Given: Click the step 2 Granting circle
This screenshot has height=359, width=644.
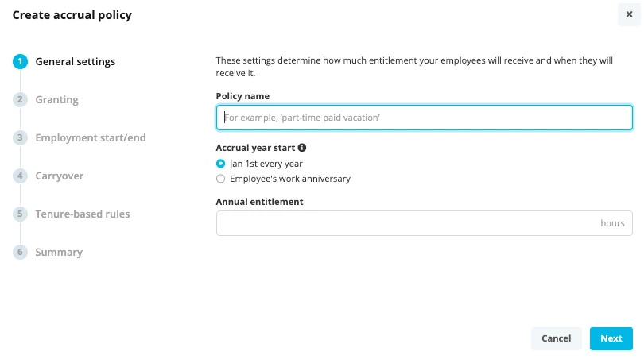Looking at the screenshot, I should pyautogui.click(x=20, y=100).
